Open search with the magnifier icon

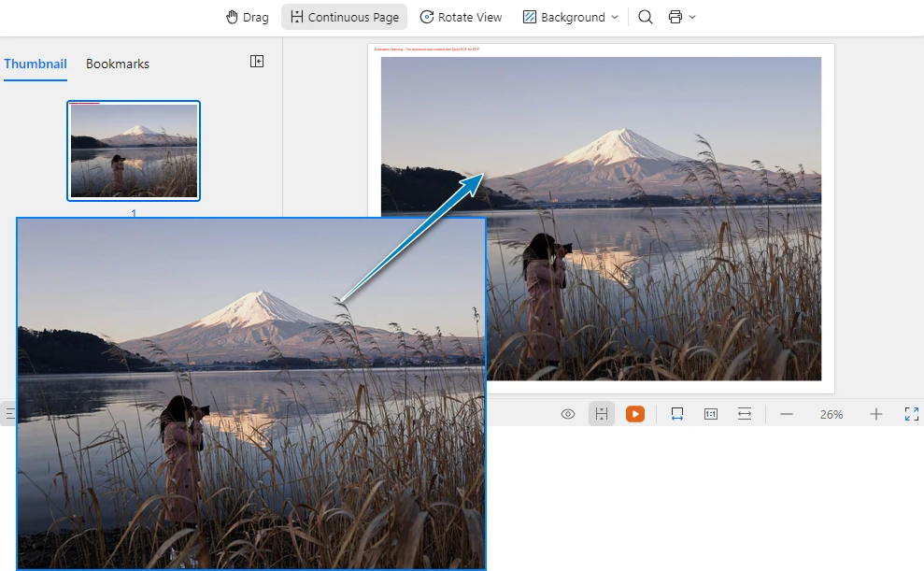coord(645,17)
